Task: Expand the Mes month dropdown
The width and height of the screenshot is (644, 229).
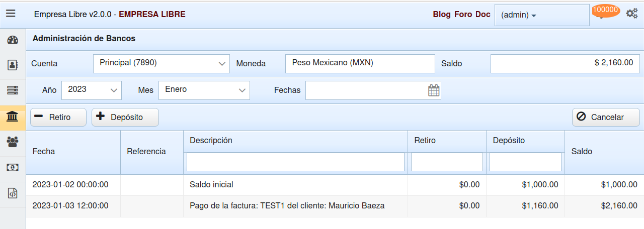Action: click(x=204, y=90)
